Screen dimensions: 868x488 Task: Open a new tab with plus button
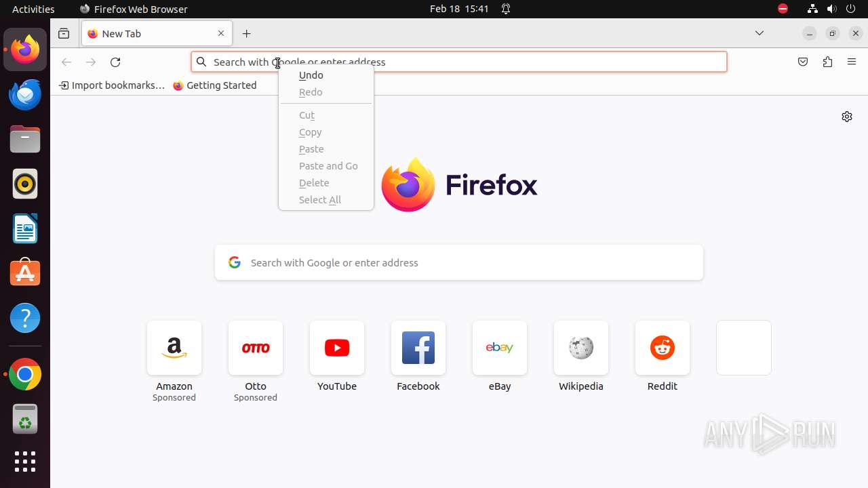click(247, 33)
